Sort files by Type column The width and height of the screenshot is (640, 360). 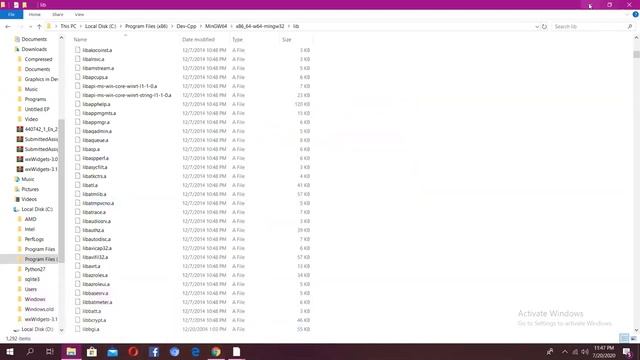[237, 40]
